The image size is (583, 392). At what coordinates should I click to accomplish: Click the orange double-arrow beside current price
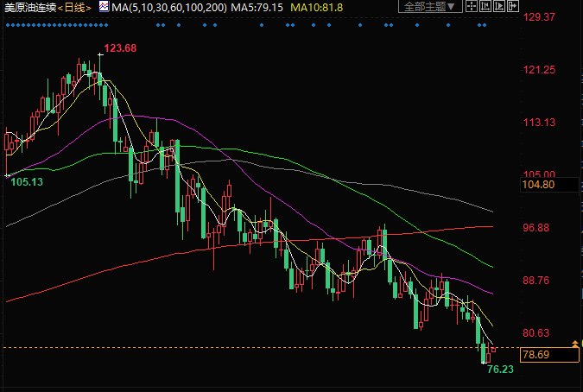pyautogui.click(x=575, y=345)
